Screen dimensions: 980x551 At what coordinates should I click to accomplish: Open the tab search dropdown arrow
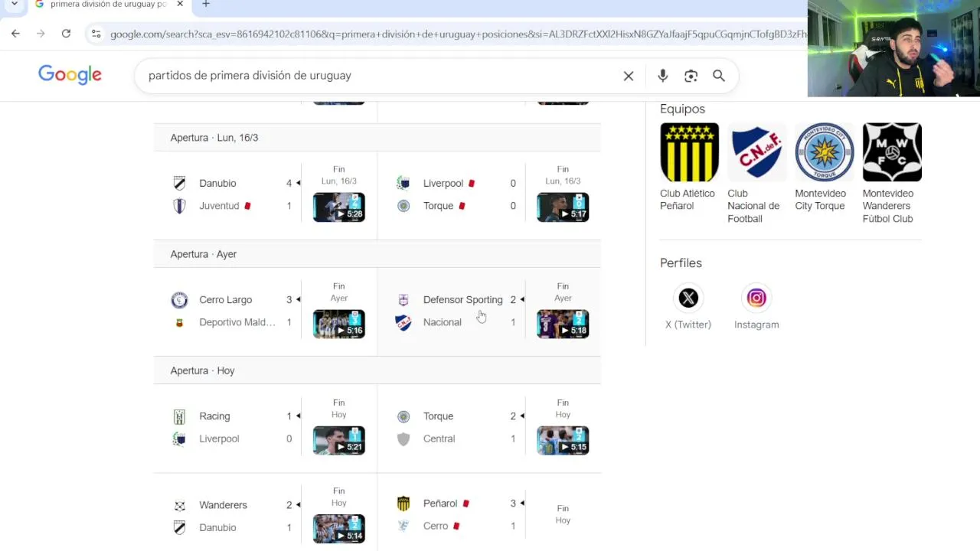14,5
